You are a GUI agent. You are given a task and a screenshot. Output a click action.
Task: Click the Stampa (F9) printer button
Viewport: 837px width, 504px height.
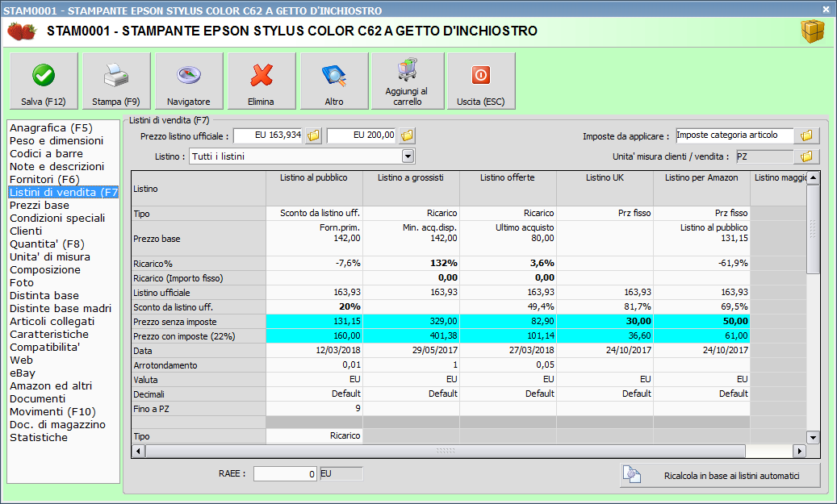pyautogui.click(x=116, y=81)
